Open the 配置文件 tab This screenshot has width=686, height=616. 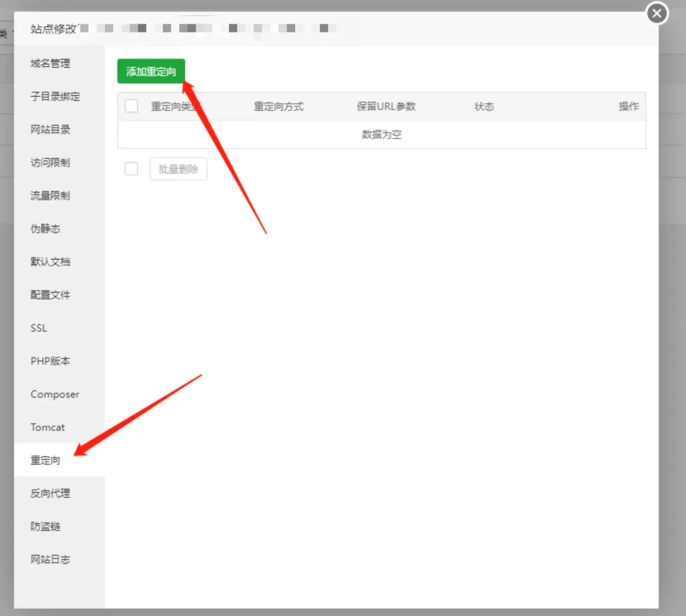pos(50,295)
